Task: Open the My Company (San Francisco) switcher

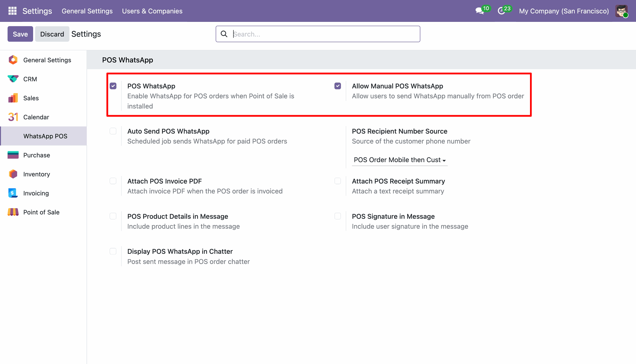Action: tap(564, 11)
